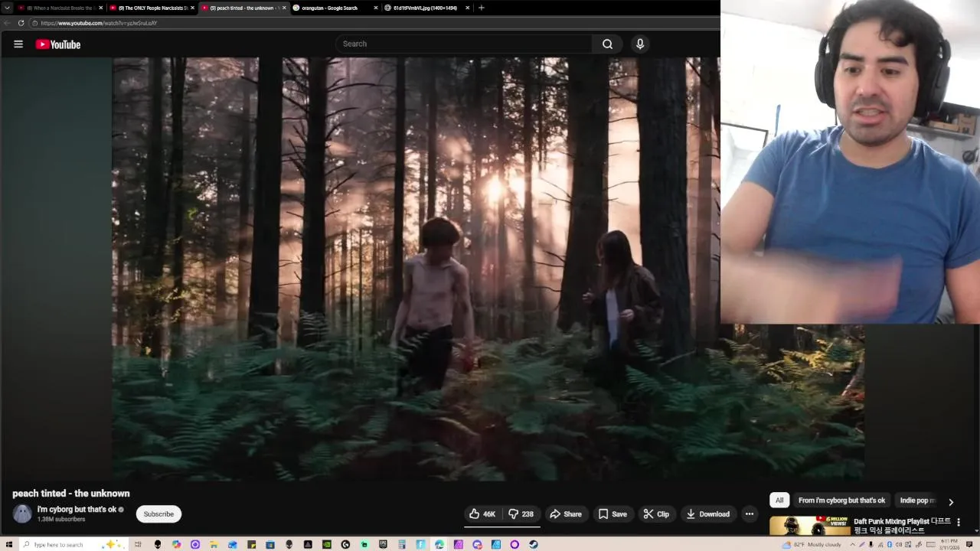The height and width of the screenshot is (551, 980).
Task: Subscribe to i'm cyborg but that's ok
Action: (158, 514)
